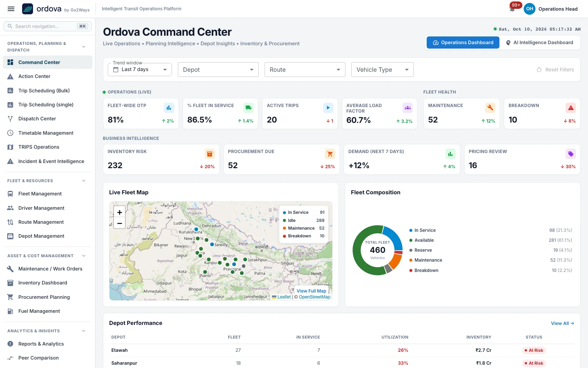Collapse the Analytics & Insights section

pyautogui.click(x=84, y=331)
